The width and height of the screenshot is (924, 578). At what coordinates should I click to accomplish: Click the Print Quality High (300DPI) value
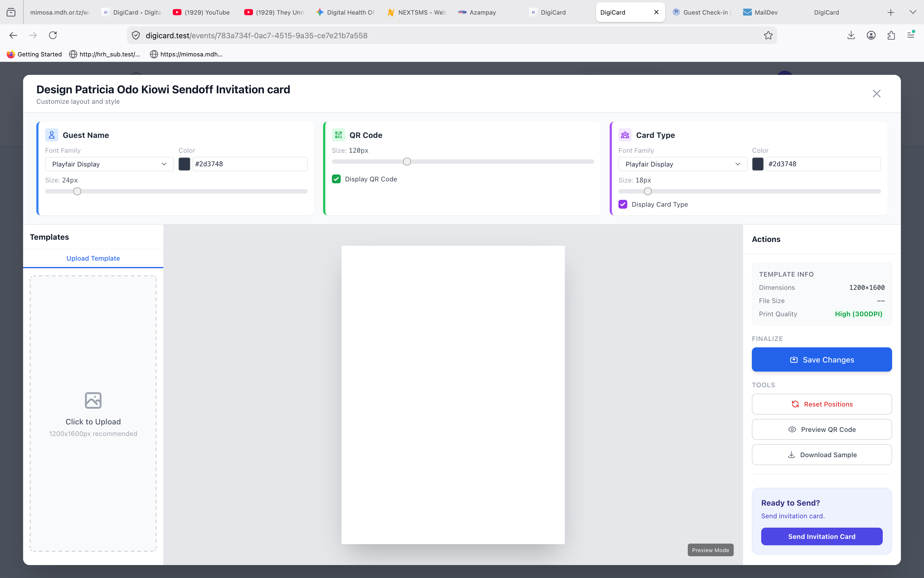coord(858,314)
